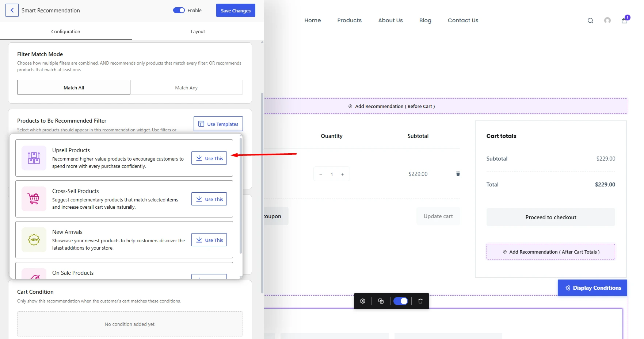Click the configuration panel scrollbar

(x=262, y=193)
